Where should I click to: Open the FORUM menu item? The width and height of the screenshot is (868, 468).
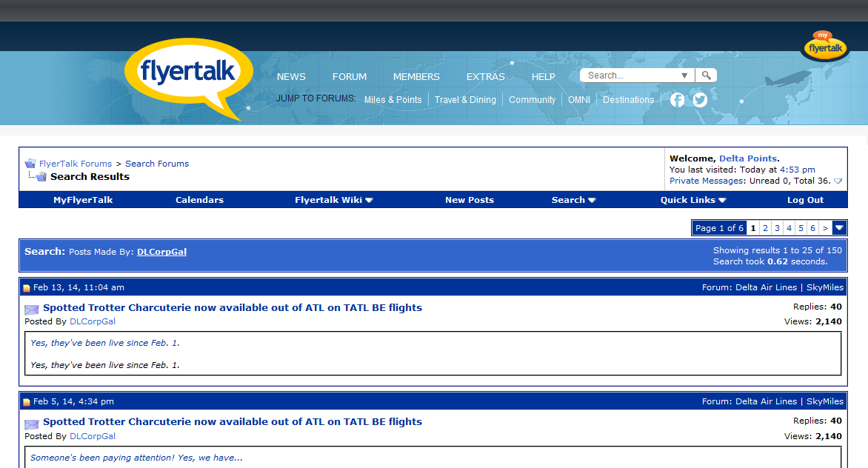pyautogui.click(x=350, y=77)
